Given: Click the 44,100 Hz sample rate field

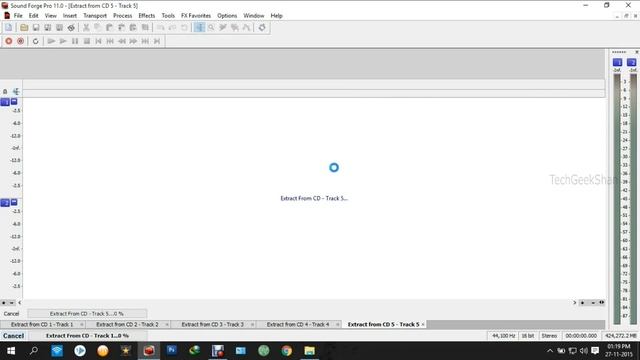Looking at the screenshot, I should click(x=503, y=336).
